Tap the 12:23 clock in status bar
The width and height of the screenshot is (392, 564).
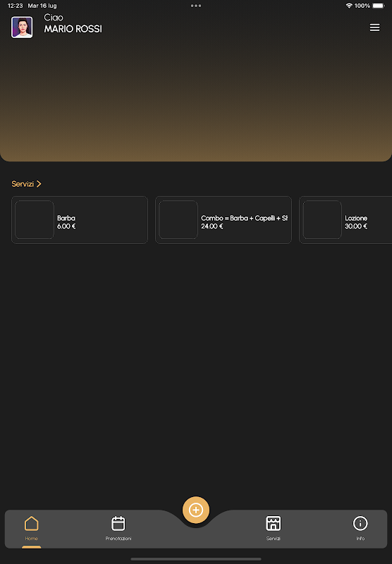coord(15,6)
